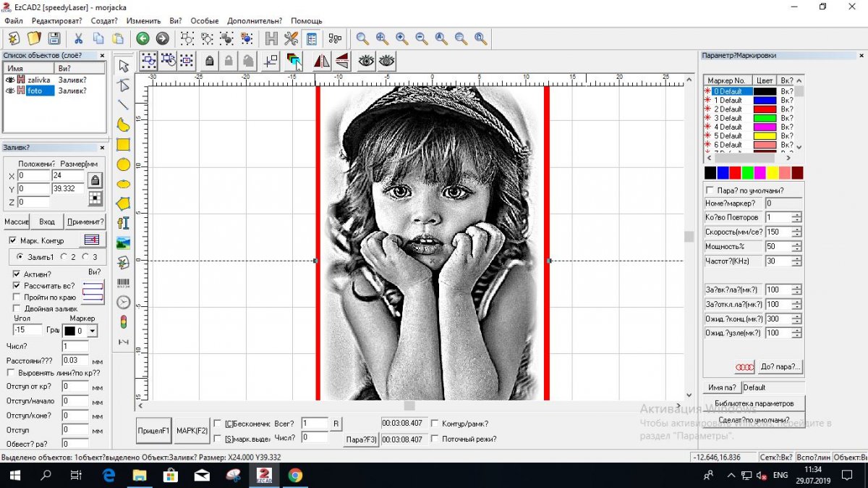
Task: Click the horizontal mirror icon
Action: [x=322, y=62]
